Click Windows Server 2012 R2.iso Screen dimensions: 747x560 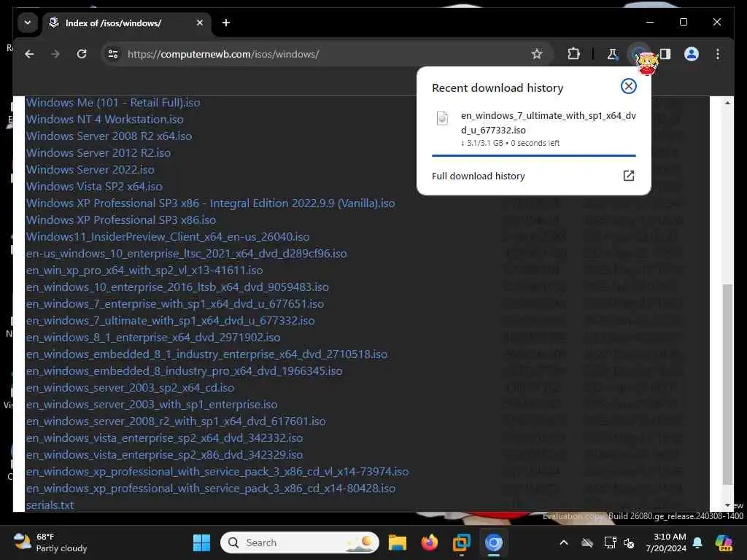98,153
